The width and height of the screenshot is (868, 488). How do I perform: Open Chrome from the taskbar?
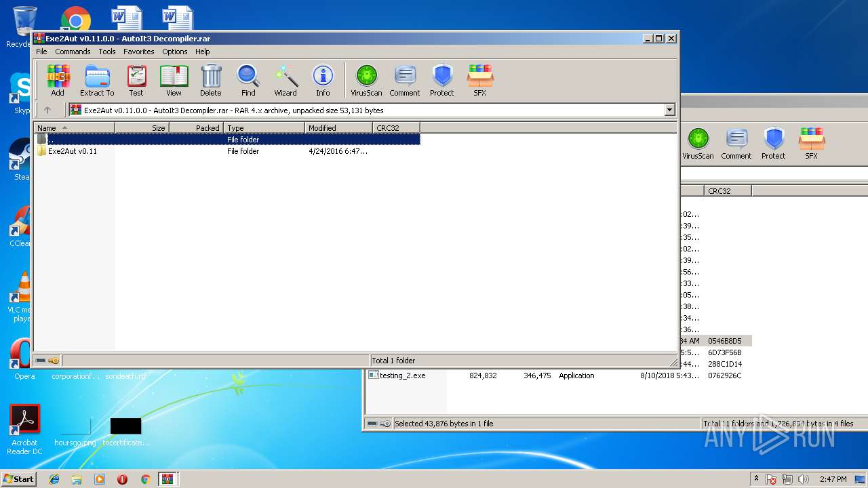(145, 479)
